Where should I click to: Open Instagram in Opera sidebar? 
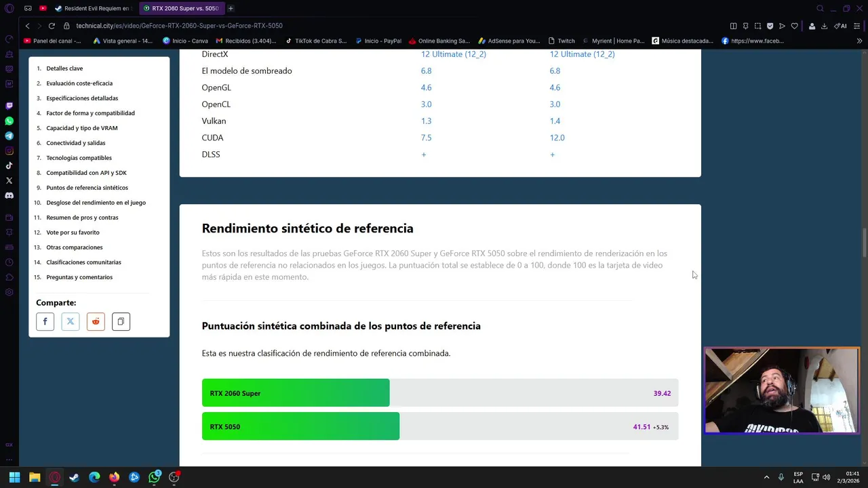(9, 150)
